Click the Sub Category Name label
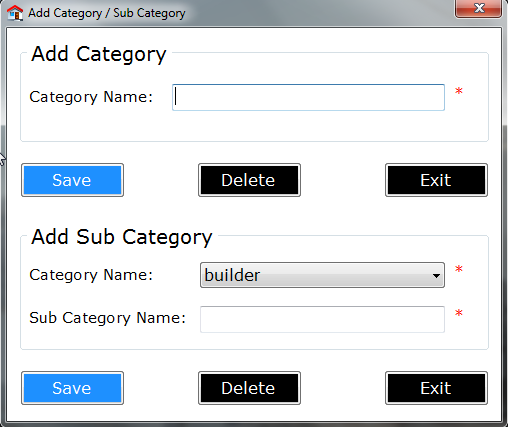 [107, 318]
